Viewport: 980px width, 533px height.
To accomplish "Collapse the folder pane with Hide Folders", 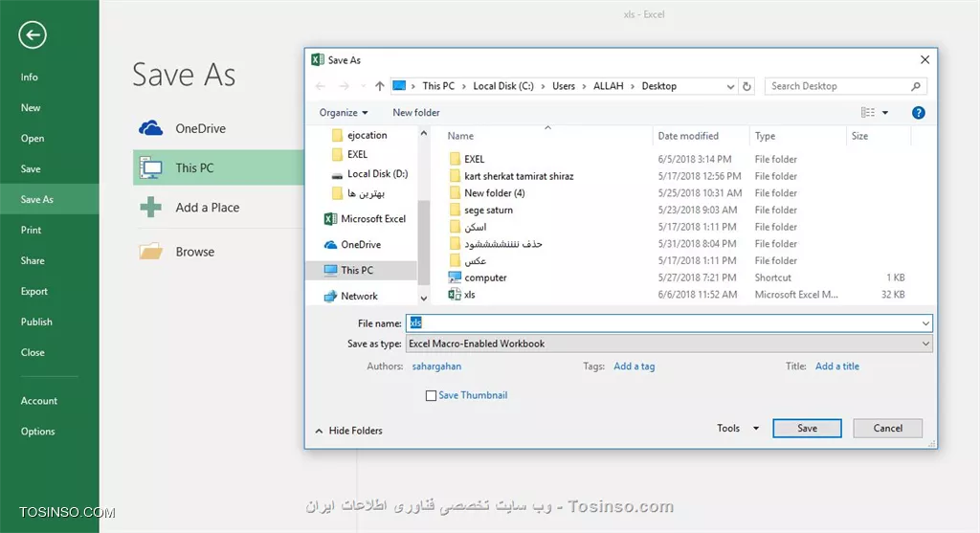I will coord(348,431).
